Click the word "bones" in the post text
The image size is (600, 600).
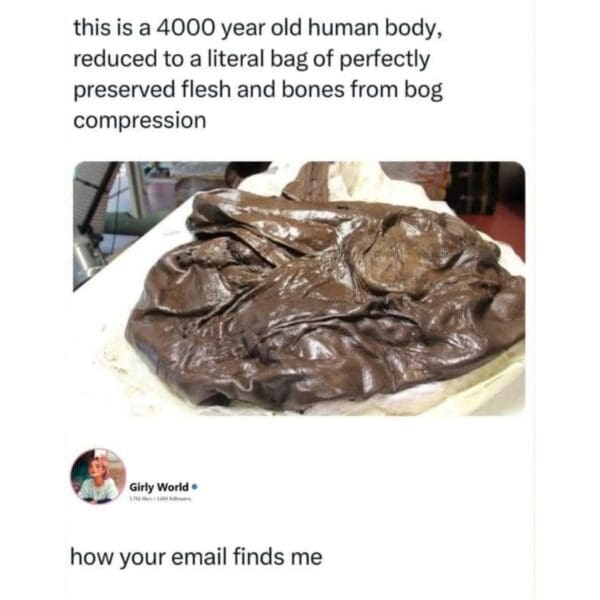pyautogui.click(x=340, y=90)
